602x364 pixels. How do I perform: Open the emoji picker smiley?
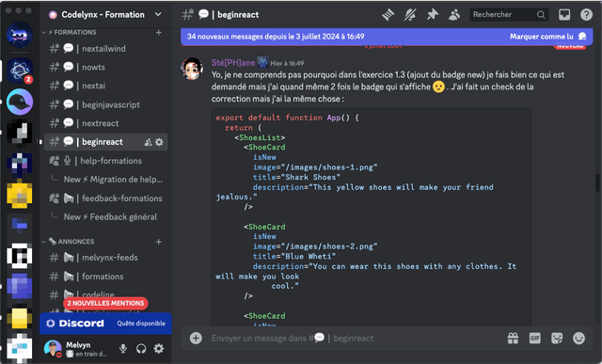point(578,339)
